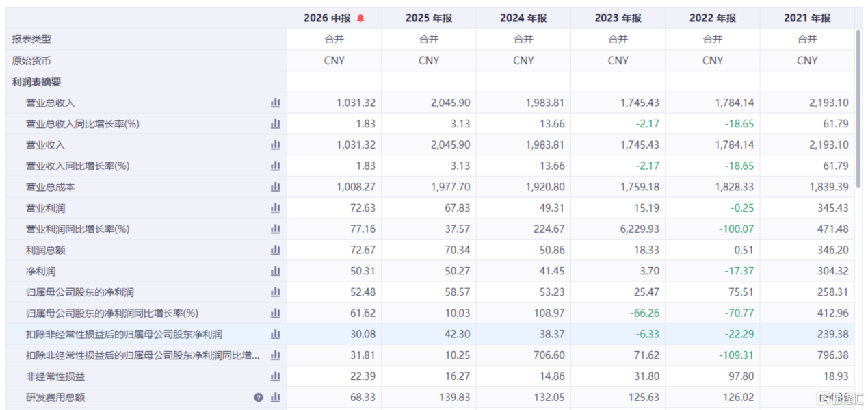Click the bar chart icon beside 净利润

[276, 271]
